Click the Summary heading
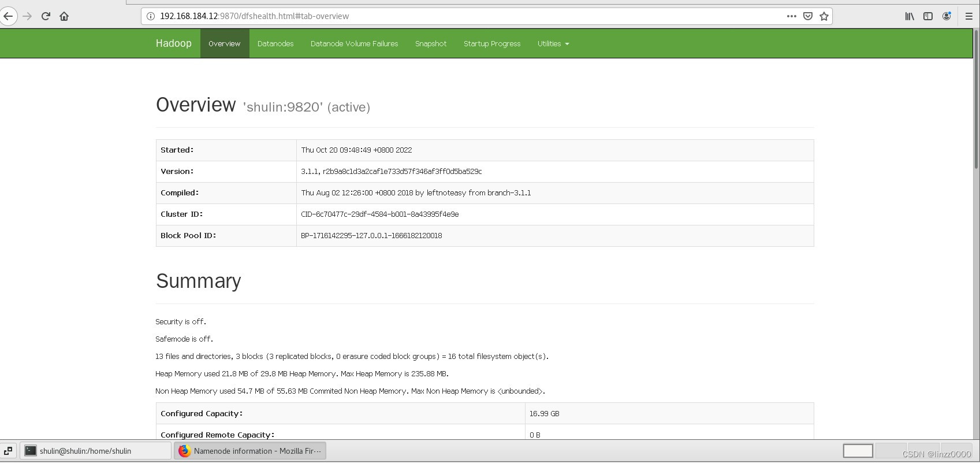 click(199, 281)
